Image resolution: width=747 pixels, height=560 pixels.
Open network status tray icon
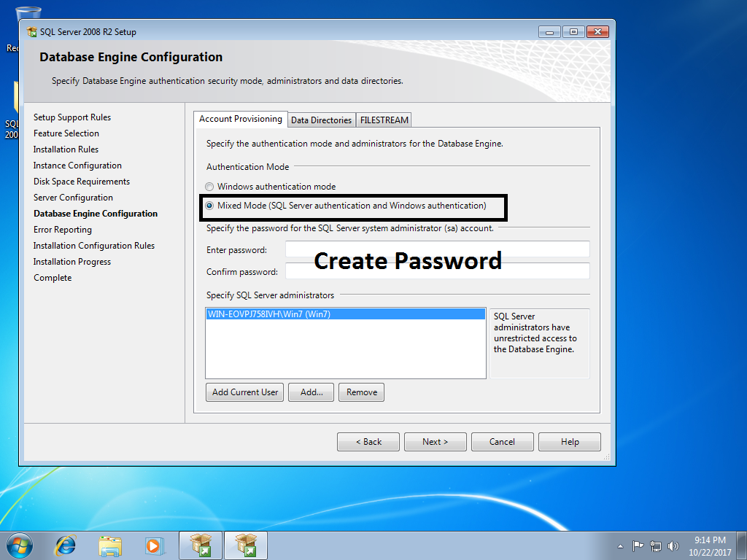[x=656, y=546]
